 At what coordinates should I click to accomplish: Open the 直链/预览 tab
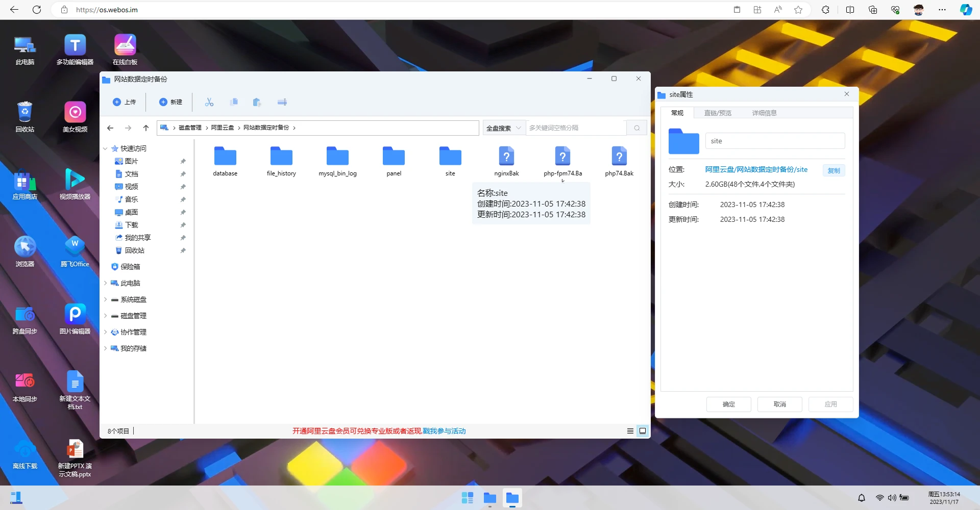[718, 113]
